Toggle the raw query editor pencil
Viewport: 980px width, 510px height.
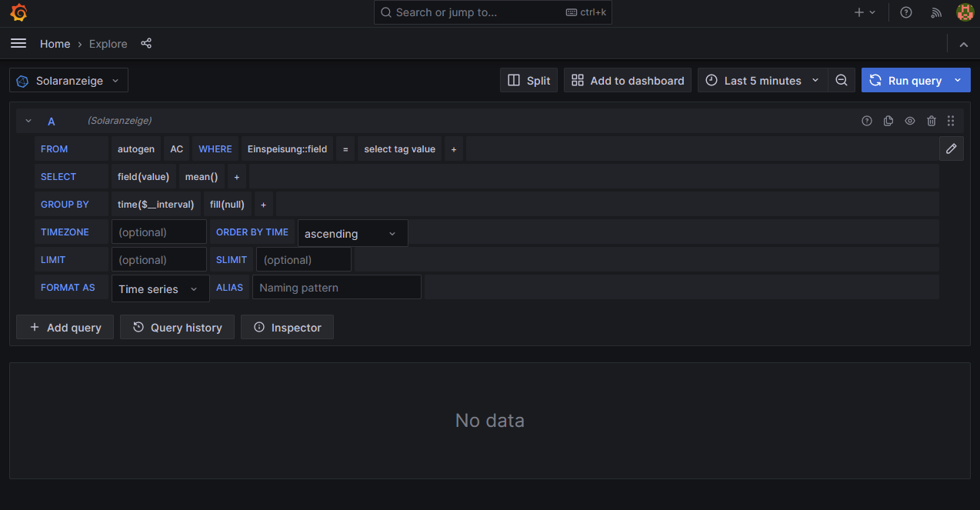pos(951,148)
